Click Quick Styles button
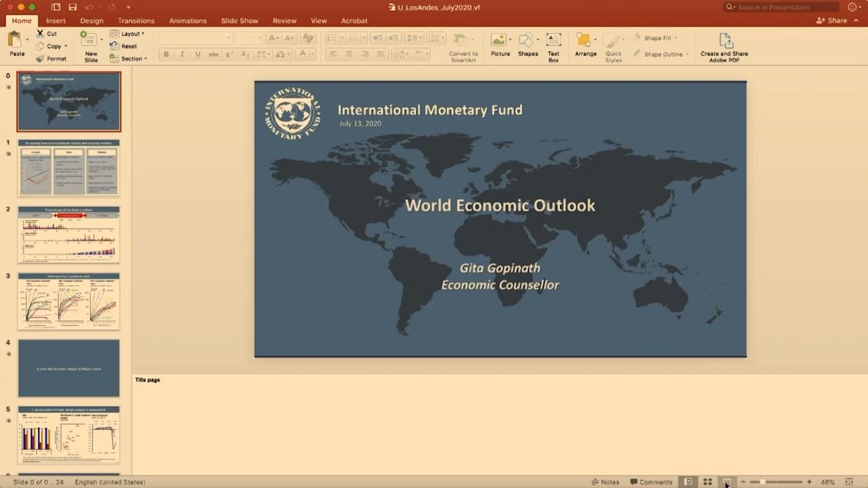 pyautogui.click(x=613, y=47)
